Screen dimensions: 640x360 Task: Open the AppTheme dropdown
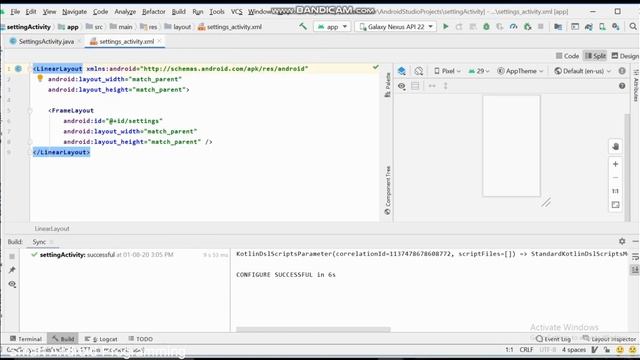click(520, 71)
